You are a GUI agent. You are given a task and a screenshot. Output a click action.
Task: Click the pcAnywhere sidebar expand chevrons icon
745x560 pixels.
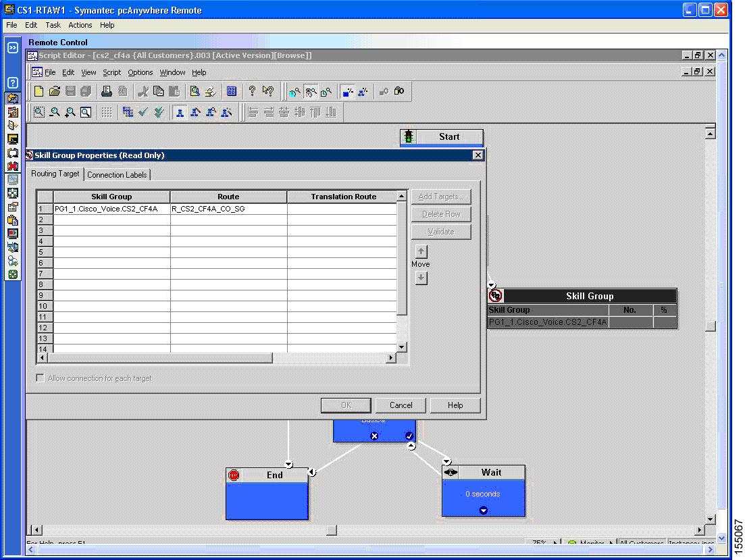pyautogui.click(x=13, y=48)
